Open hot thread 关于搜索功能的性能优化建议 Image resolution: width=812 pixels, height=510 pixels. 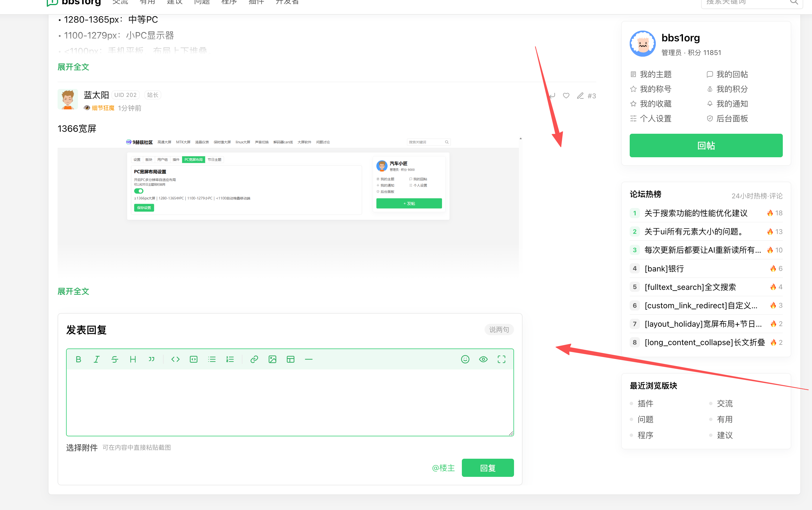(696, 213)
